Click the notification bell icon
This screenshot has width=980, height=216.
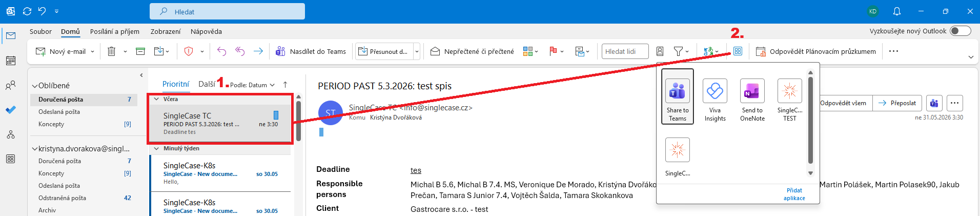897,11
